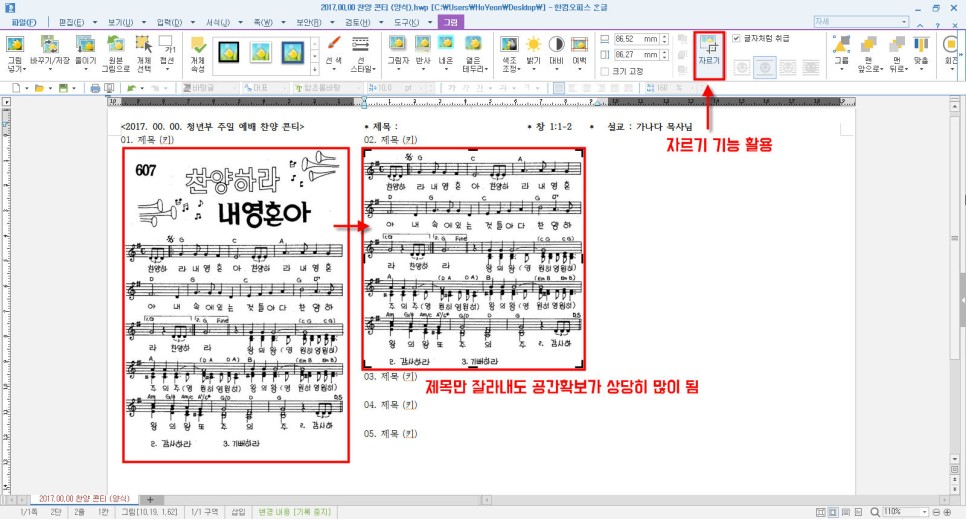Screen dimensions: 966x519
Task: Expand the 입력(D) menu dropdown arrow
Action: [x=192, y=22]
